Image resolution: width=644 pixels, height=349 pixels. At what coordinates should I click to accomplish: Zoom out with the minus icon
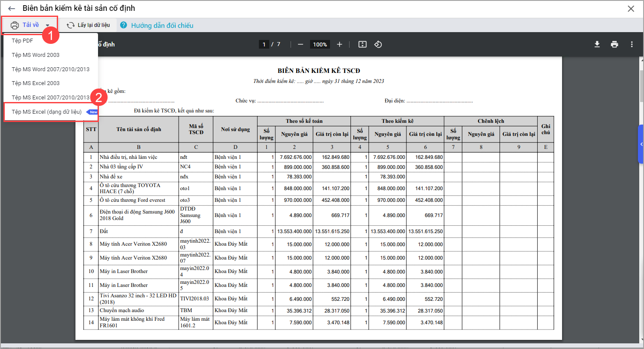300,44
